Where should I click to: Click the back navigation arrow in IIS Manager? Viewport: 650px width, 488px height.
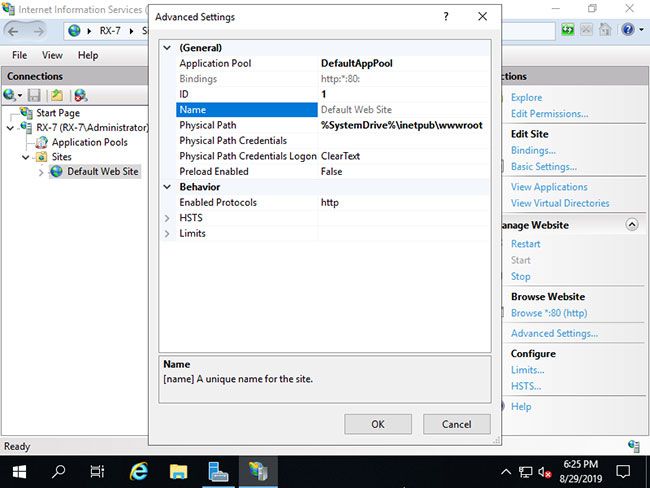(x=13, y=32)
